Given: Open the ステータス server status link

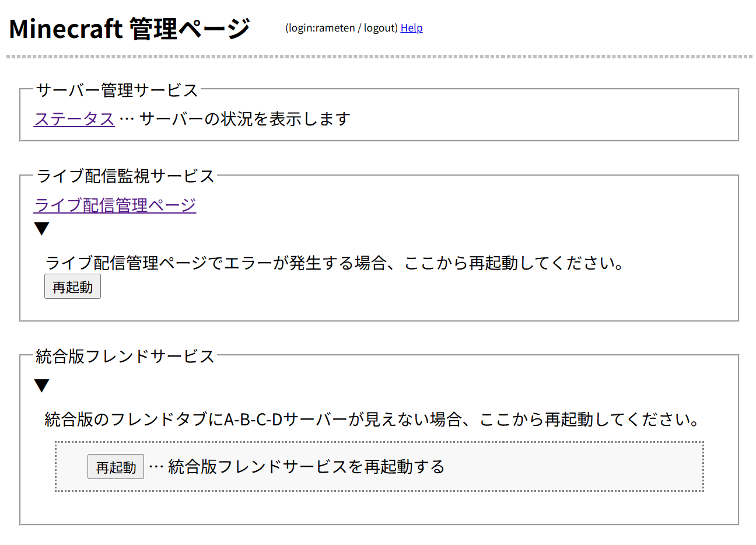Looking at the screenshot, I should pos(74,118).
